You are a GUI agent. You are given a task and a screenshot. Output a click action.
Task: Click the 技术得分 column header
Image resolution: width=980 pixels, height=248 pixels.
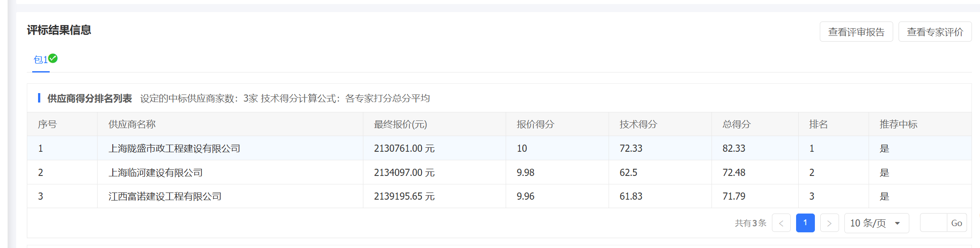[639, 124]
